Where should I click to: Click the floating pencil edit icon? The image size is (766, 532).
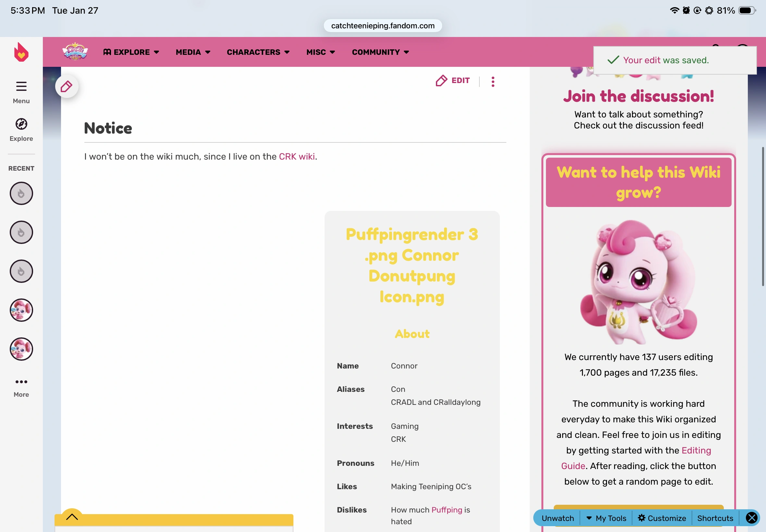point(67,86)
